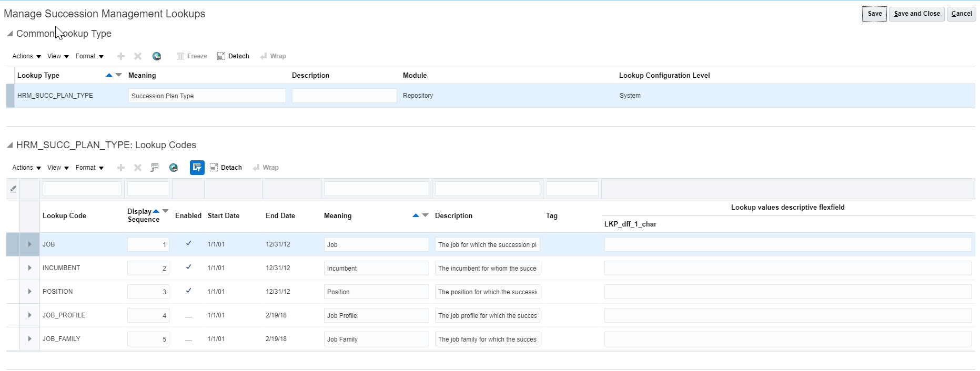Toggle Enabled checkmark for JOB row
The width and height of the screenshot is (980, 371).
click(x=188, y=243)
